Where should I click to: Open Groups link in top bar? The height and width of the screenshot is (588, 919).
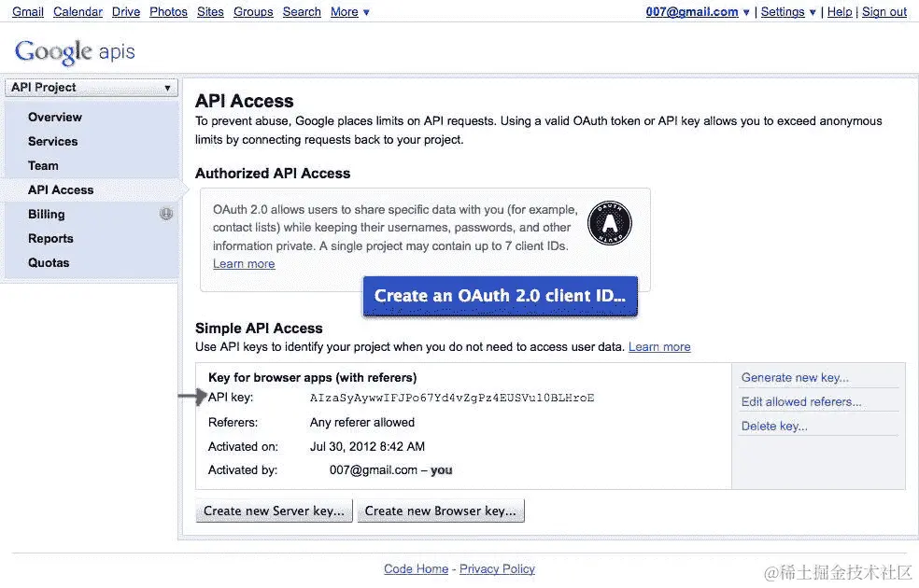pos(253,12)
